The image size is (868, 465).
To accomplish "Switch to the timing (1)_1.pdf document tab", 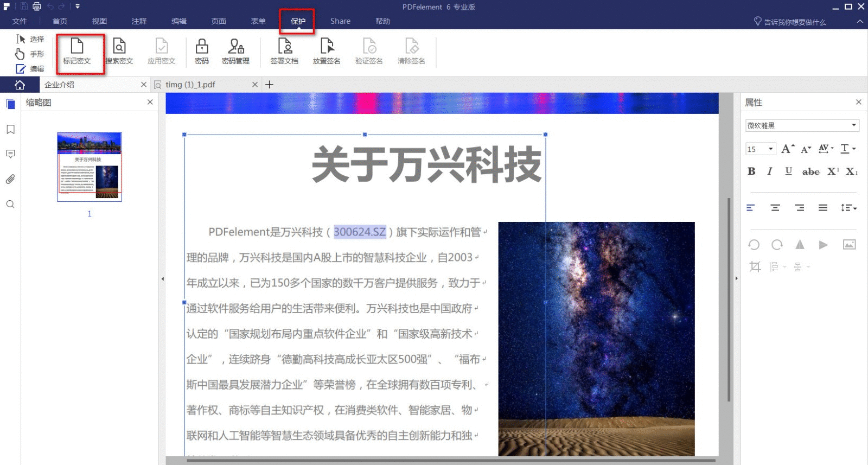I will (x=206, y=85).
